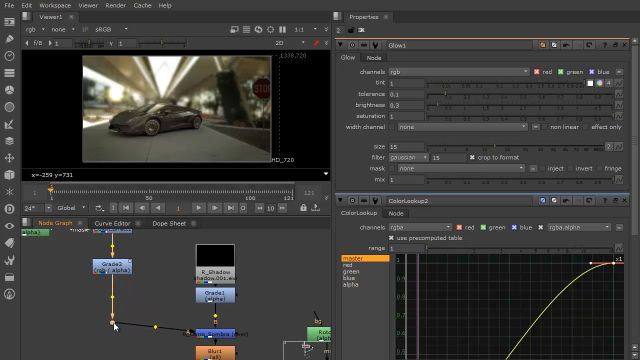Play the timeline backward
Screen dimensions: 640x360
158,208
